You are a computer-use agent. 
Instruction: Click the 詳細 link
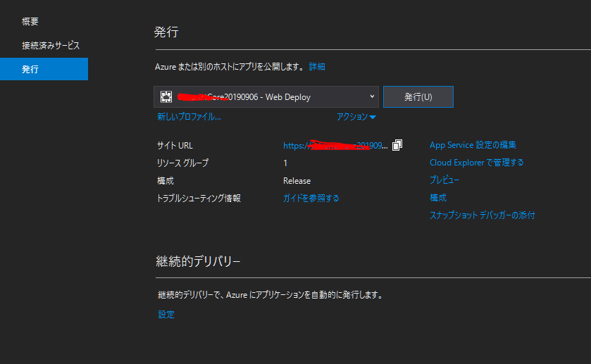coord(317,67)
